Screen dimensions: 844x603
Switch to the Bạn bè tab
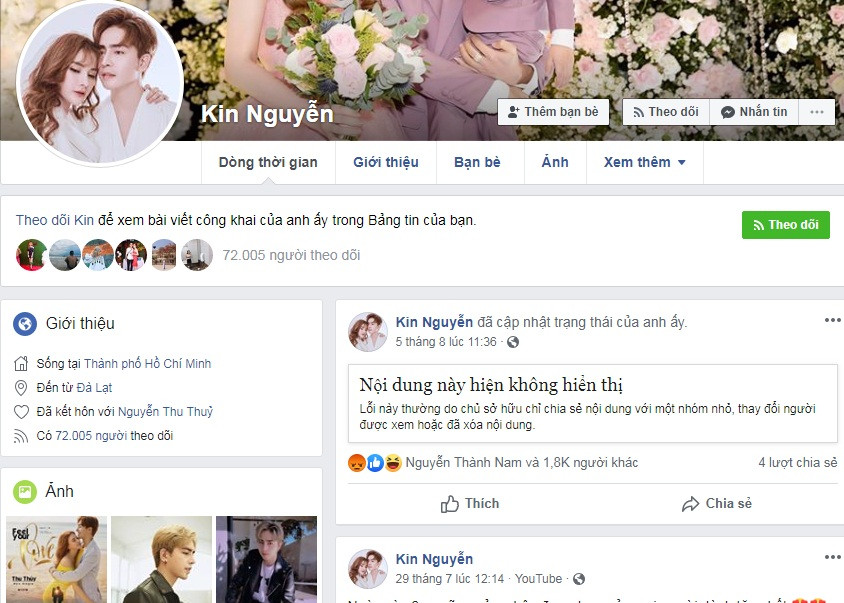point(479,161)
